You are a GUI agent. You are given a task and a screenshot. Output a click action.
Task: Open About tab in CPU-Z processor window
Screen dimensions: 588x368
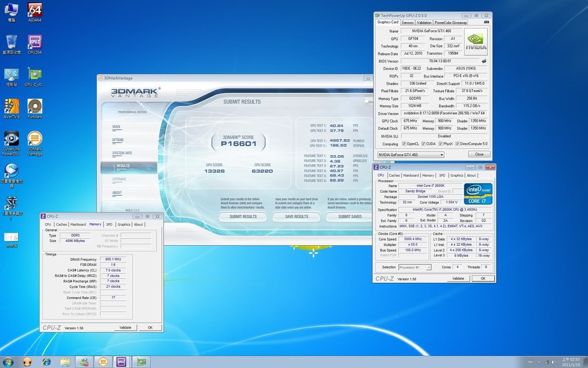[471, 175]
